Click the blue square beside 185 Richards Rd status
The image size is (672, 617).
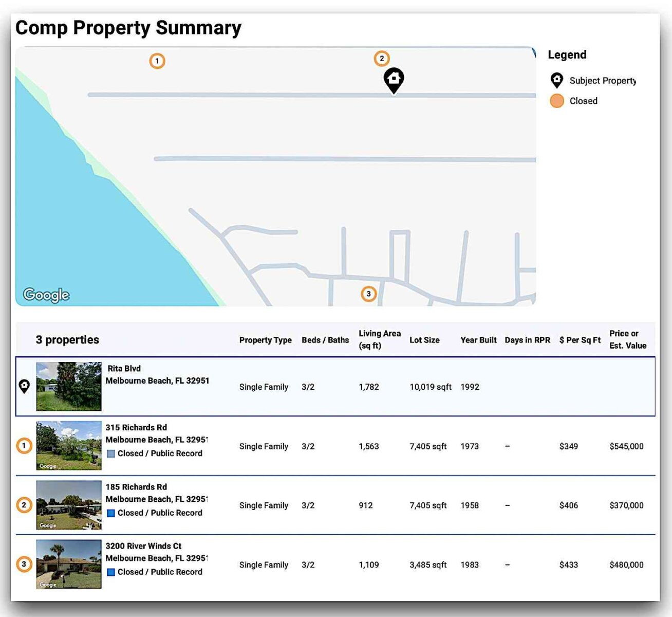tap(110, 513)
